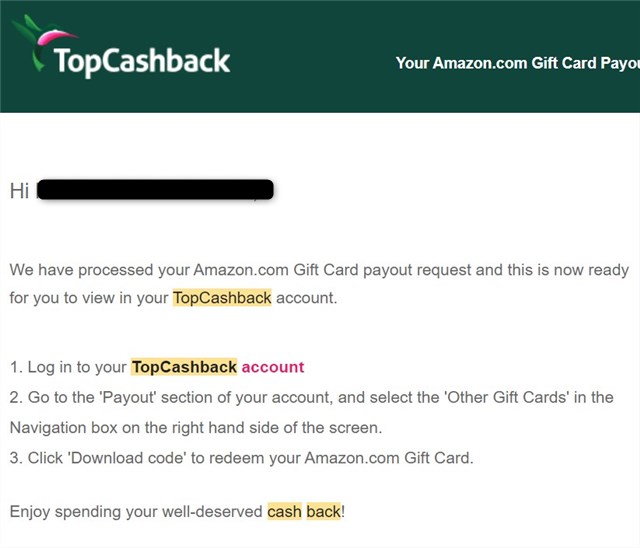Select the 'Your Amazon.com Gift Card Payout' header title

click(x=518, y=63)
